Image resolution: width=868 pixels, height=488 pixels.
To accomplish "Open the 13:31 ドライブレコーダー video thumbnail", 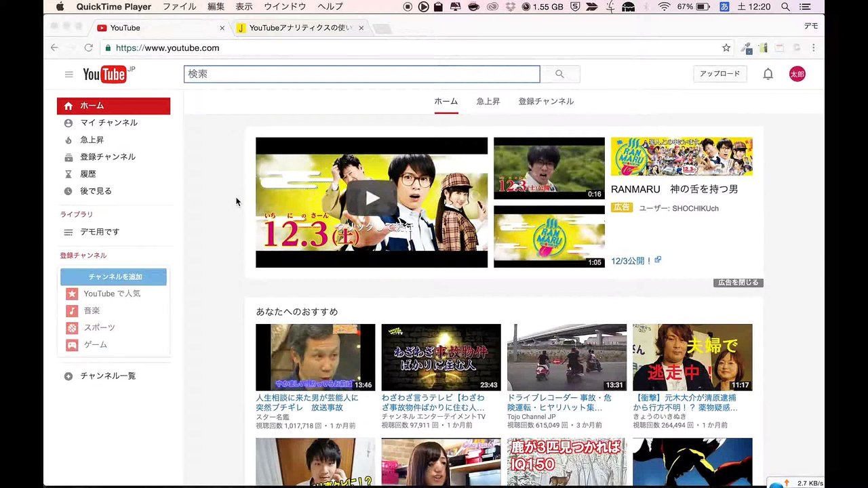I will pyautogui.click(x=567, y=357).
